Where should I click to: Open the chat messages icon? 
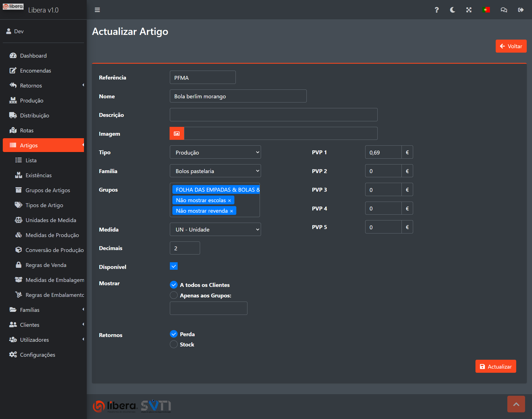coord(504,10)
